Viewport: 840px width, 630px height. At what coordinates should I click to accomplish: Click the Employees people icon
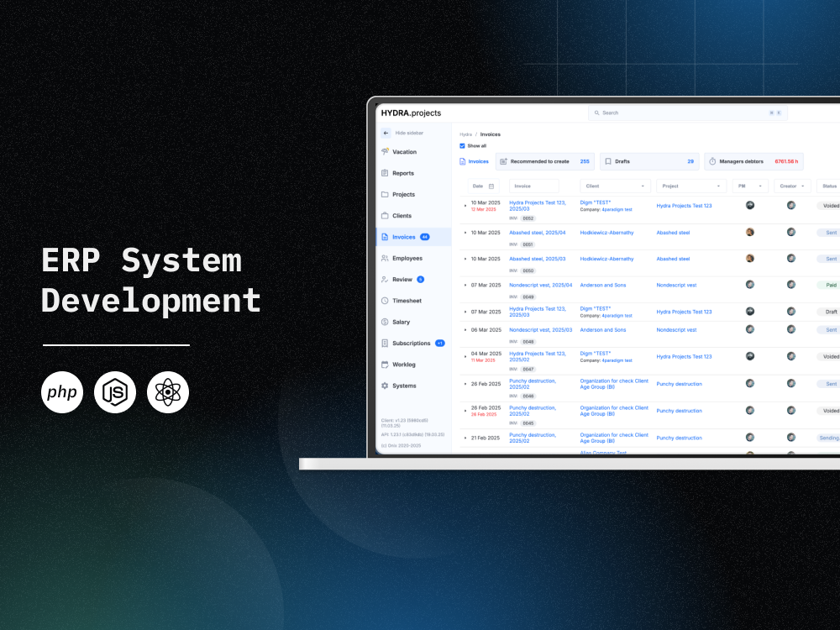(385, 258)
